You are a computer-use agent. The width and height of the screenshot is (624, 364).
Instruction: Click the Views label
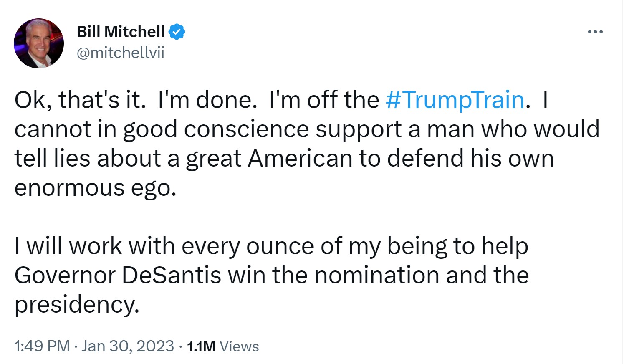(x=239, y=346)
